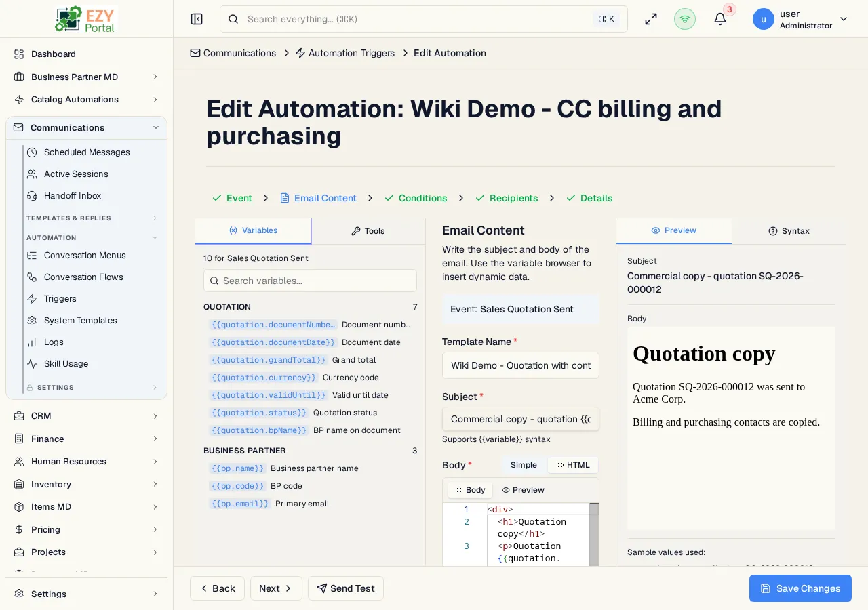The height and width of the screenshot is (610, 868).
Task: Click the Communications breadcrumb link
Action: pyautogui.click(x=233, y=53)
